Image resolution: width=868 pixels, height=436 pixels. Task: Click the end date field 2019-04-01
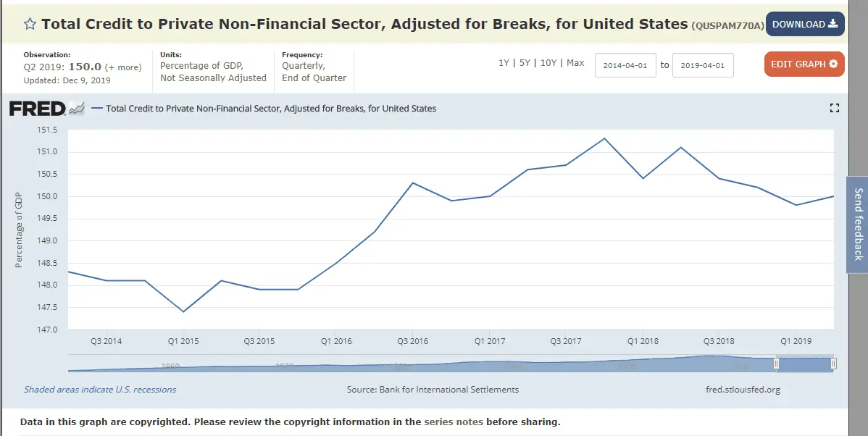pyautogui.click(x=703, y=65)
